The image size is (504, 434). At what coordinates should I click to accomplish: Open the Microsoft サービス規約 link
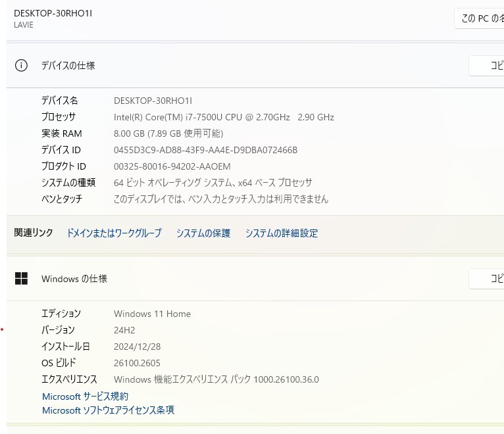point(85,397)
